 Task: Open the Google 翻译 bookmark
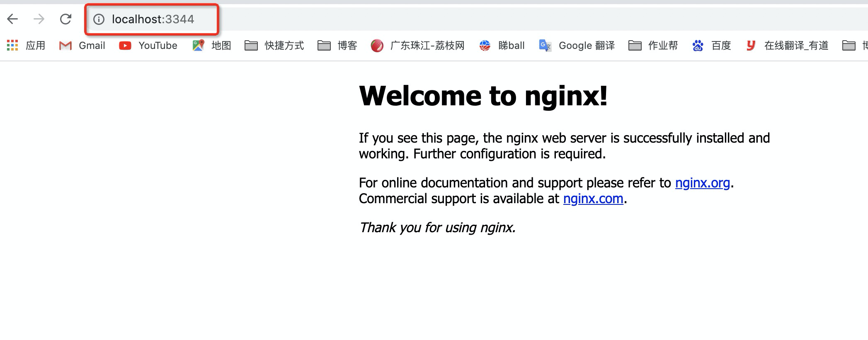(577, 46)
